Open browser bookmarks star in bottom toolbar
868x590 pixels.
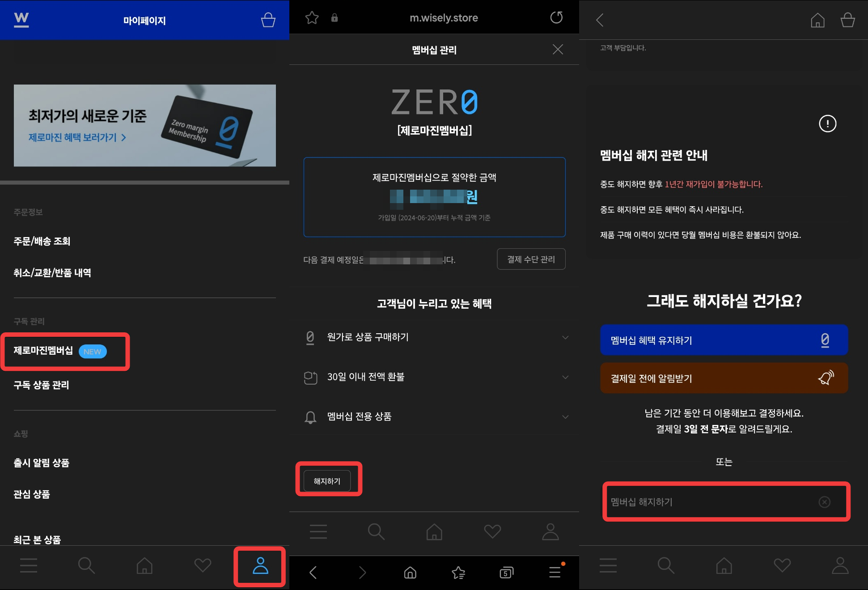pos(458,573)
